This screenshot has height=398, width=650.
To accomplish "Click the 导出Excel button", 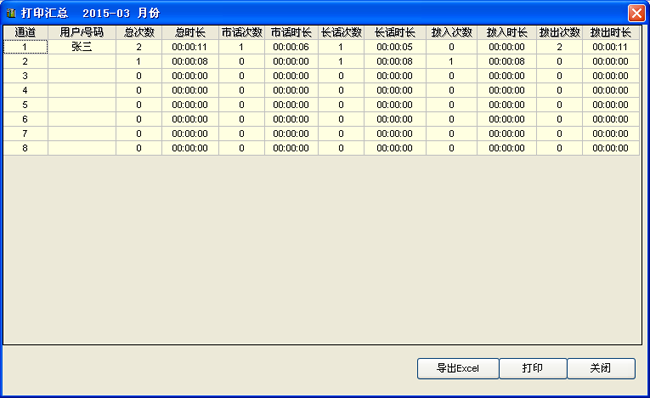I will click(x=458, y=368).
